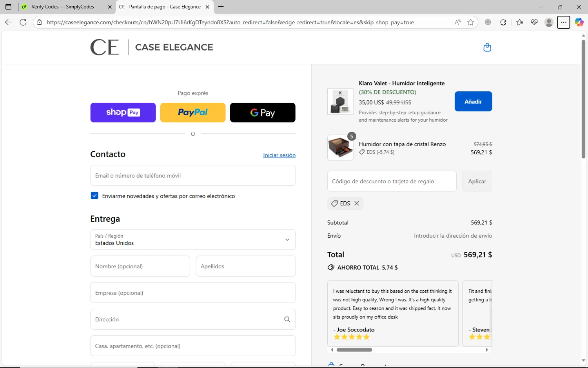Image resolution: width=588 pixels, height=368 pixels.
Task: Click the Iniciar sesión link
Action: point(279,155)
